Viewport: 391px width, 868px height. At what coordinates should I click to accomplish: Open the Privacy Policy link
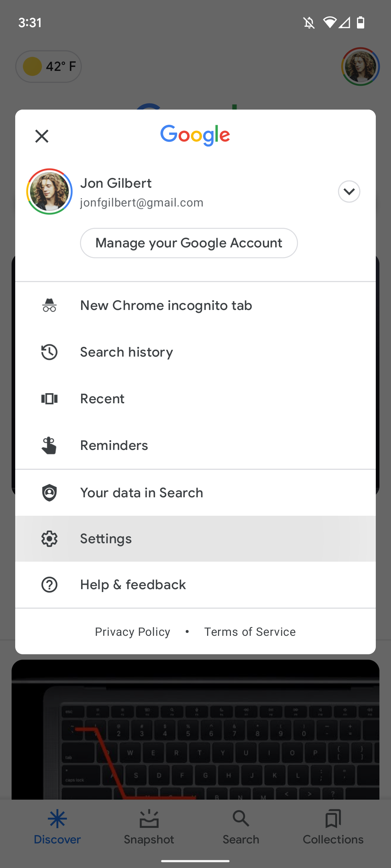[x=133, y=631]
